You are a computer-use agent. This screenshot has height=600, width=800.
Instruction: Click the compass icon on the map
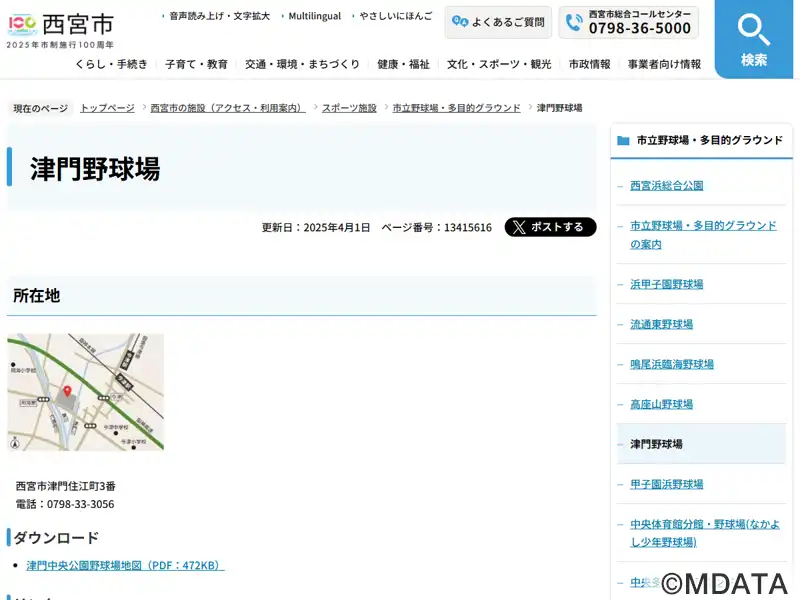click(15, 443)
